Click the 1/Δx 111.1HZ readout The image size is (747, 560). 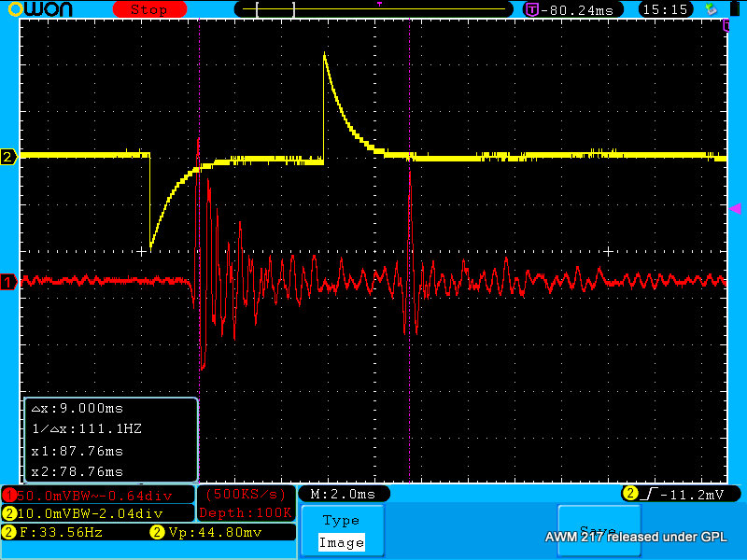coord(87,429)
